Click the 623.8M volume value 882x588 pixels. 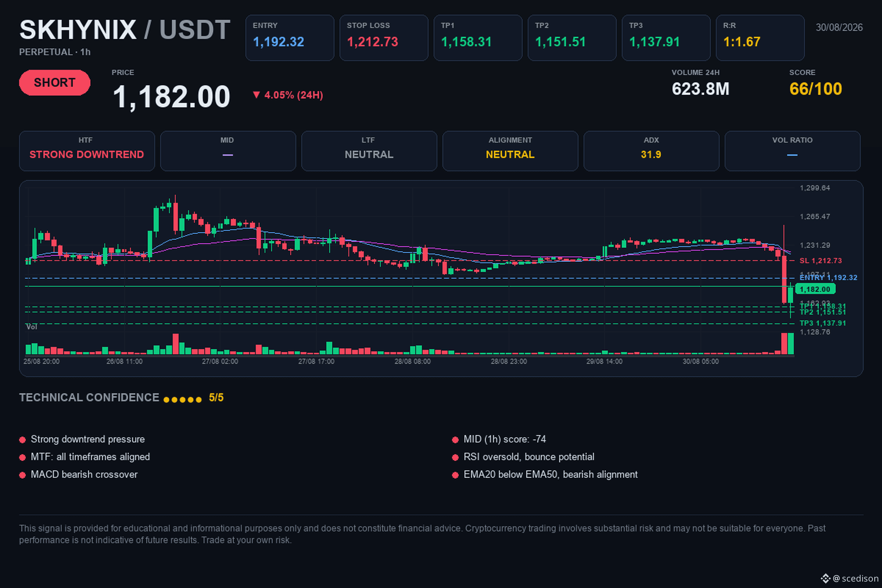point(700,89)
